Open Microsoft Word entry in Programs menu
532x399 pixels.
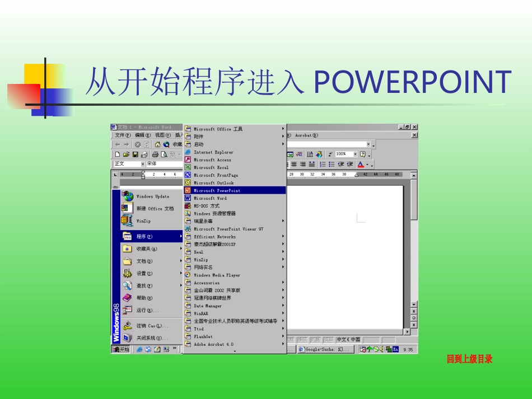[235, 198]
